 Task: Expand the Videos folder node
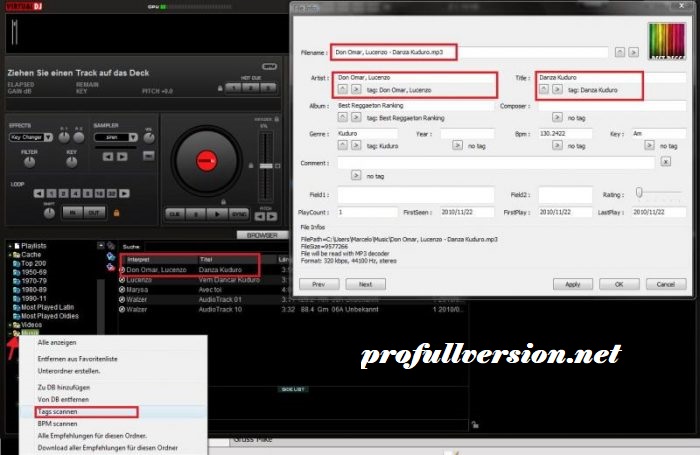click(x=10, y=325)
